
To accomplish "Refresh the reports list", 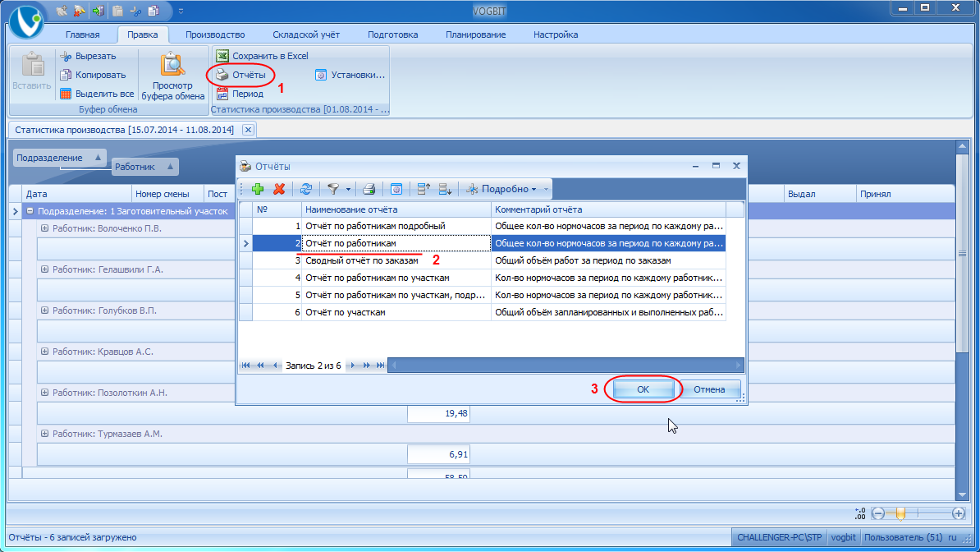I will (x=305, y=189).
